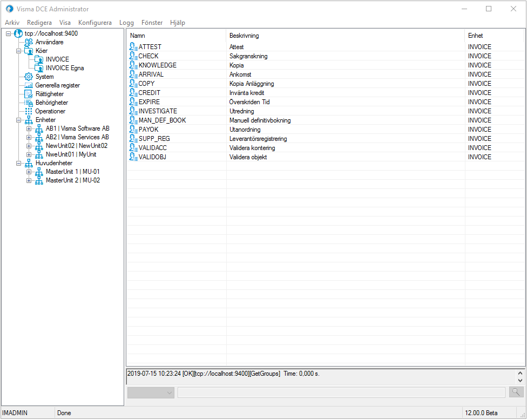
Task: Click the up arrow of the log scrollbar
Action: coord(519,371)
